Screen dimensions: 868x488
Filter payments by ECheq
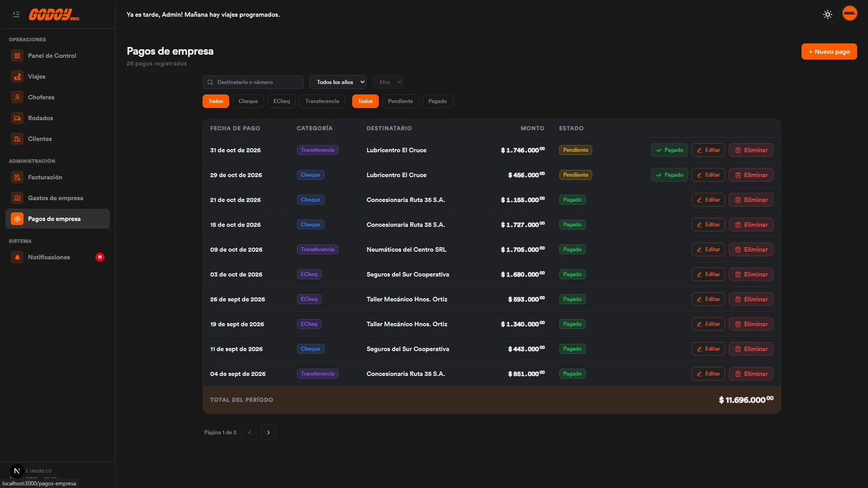[x=282, y=101]
